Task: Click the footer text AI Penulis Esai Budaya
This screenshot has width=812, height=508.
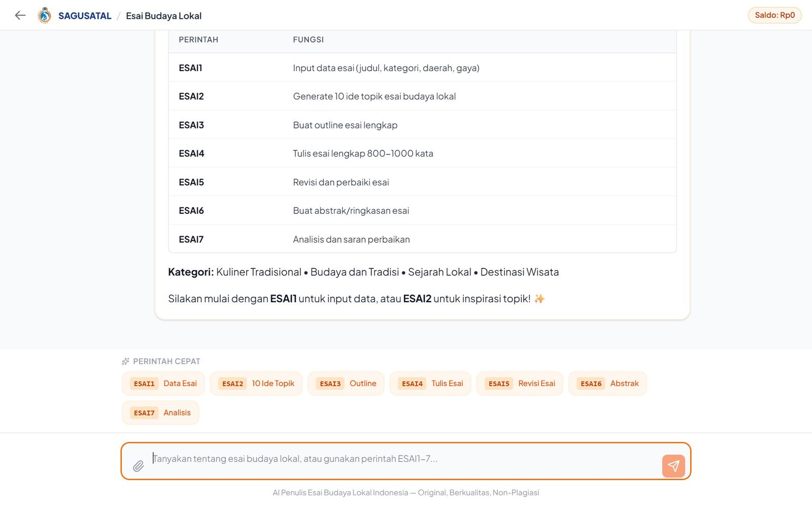Action: click(x=406, y=493)
